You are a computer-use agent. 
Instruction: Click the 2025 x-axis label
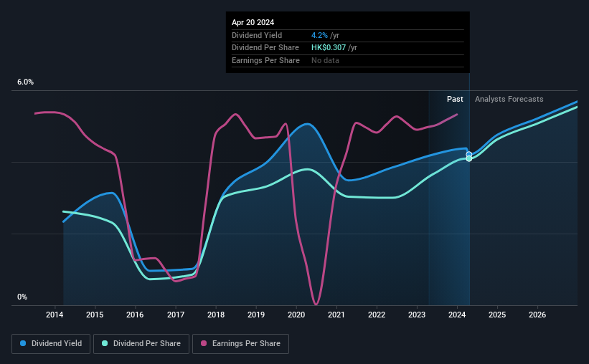click(497, 315)
